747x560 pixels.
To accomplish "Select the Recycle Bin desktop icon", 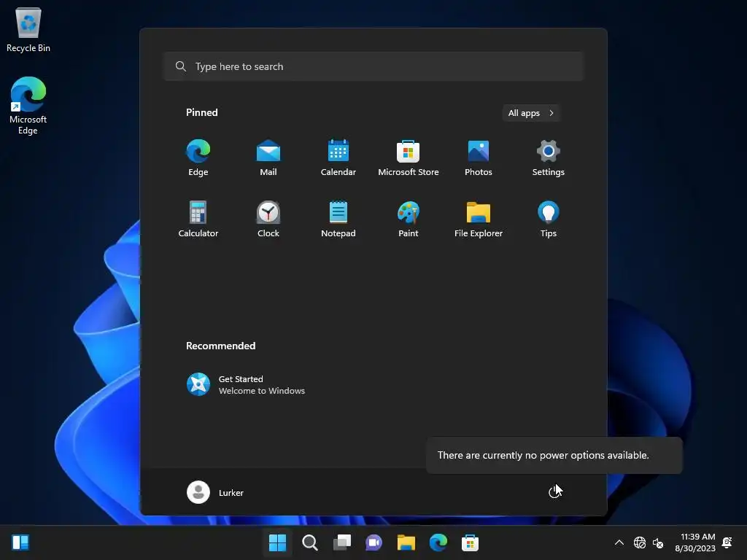I will [x=28, y=29].
